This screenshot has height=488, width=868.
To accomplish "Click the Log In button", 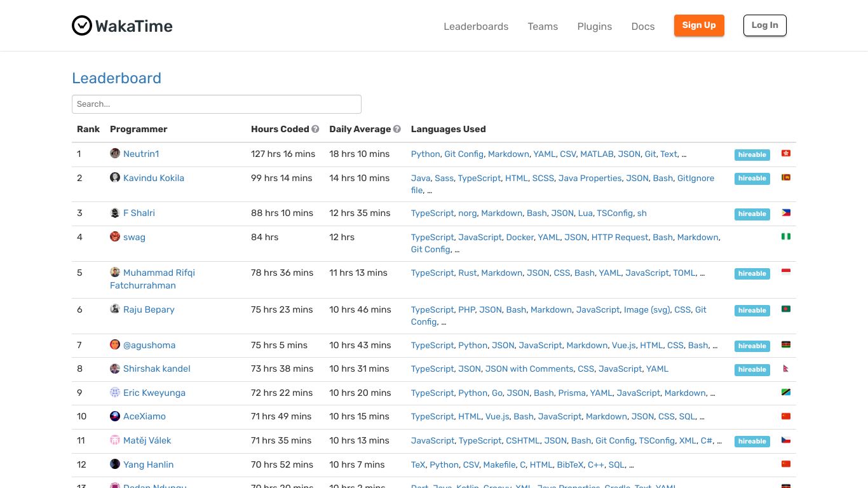I will click(x=765, y=25).
